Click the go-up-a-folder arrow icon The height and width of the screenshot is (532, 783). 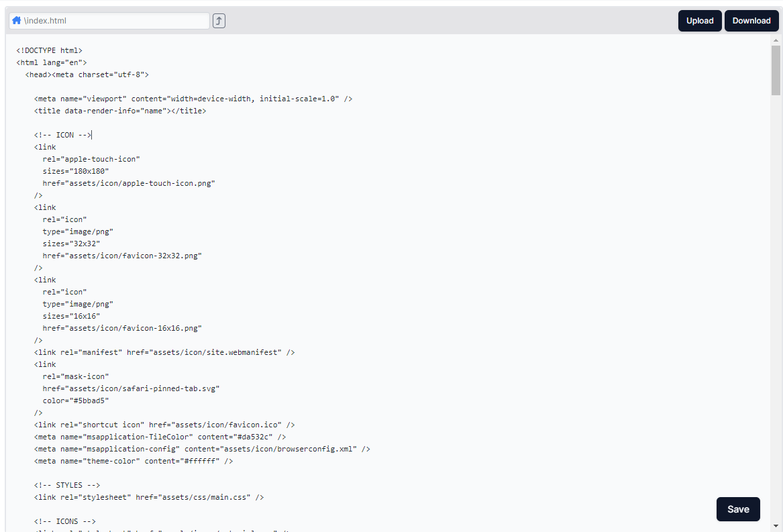pos(219,21)
